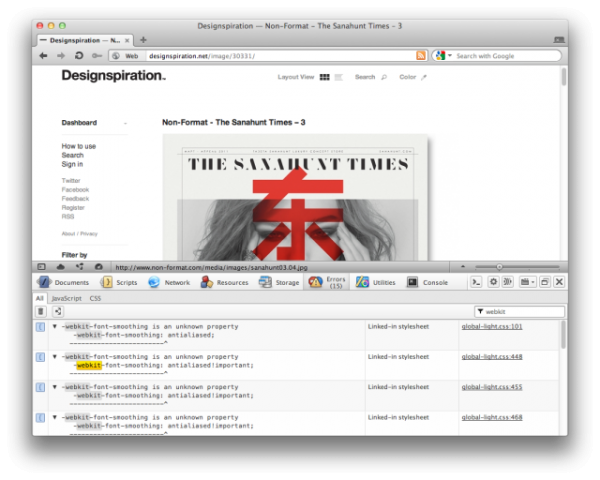Click the webkit filter input field
This screenshot has width=600, height=480.
(519, 312)
